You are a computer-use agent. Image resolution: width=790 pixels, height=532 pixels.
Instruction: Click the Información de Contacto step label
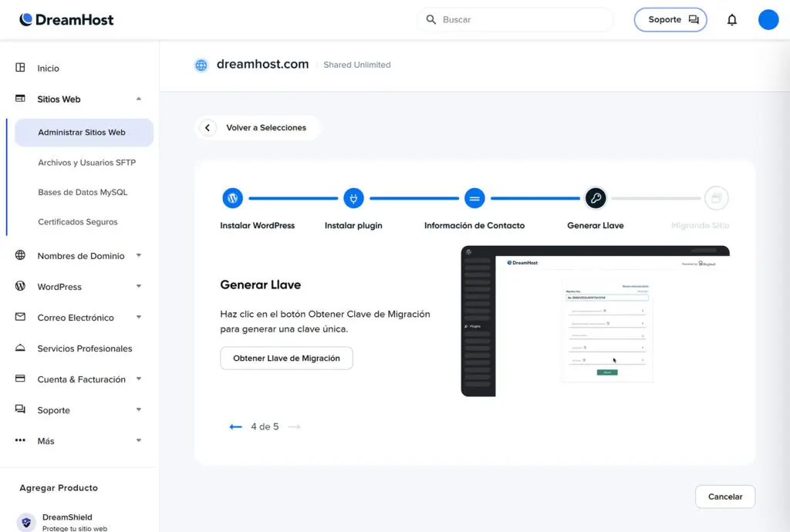click(x=474, y=225)
